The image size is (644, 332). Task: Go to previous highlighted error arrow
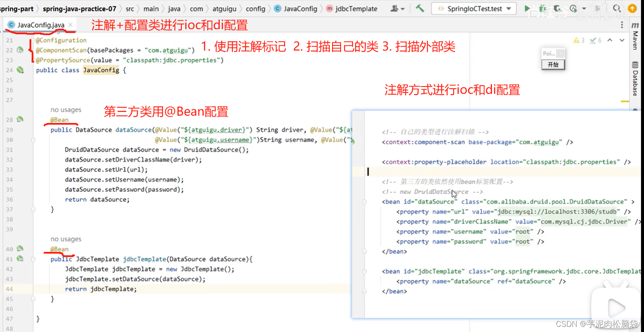click(x=610, y=40)
